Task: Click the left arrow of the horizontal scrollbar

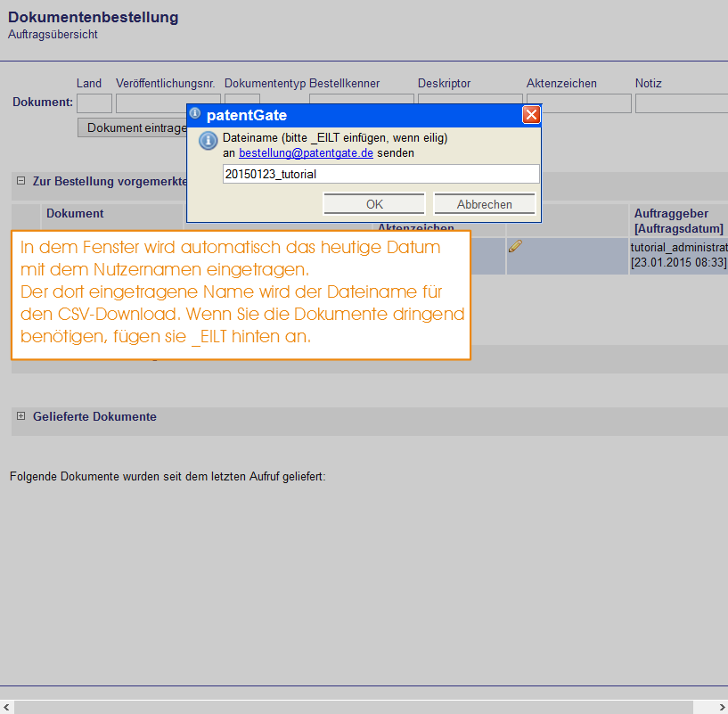Action: pyautogui.click(x=6, y=707)
